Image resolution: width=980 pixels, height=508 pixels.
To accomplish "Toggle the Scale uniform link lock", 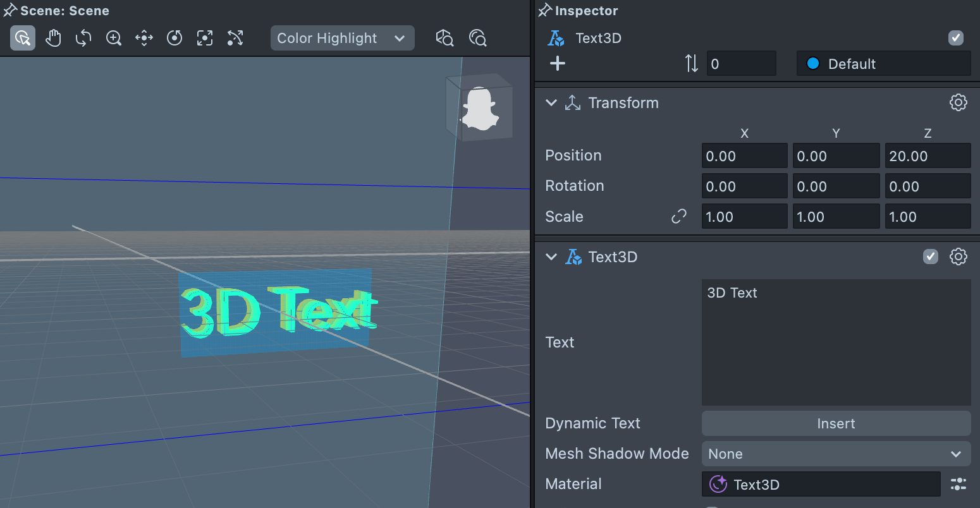I will pyautogui.click(x=679, y=217).
